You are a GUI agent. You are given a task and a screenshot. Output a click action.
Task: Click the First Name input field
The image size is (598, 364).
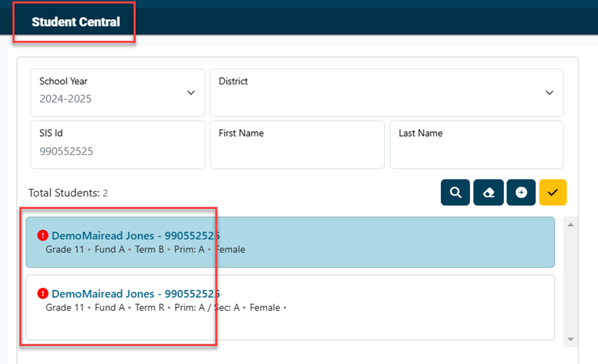coord(297,145)
